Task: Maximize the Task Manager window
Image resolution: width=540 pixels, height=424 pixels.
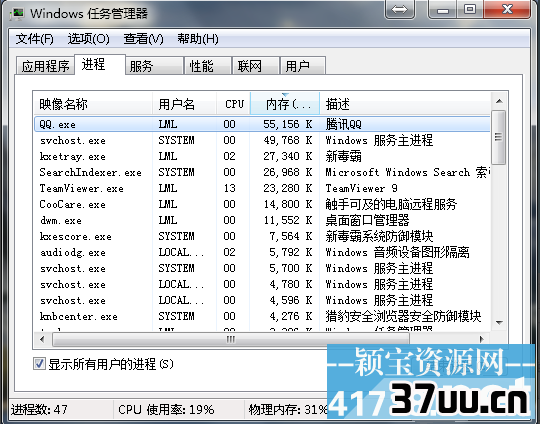Action: pyautogui.click(x=470, y=9)
